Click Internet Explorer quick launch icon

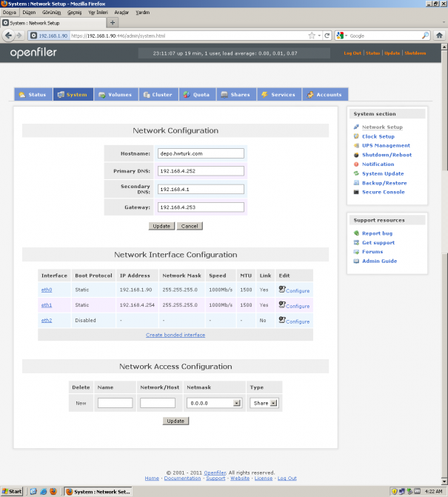pos(44,491)
